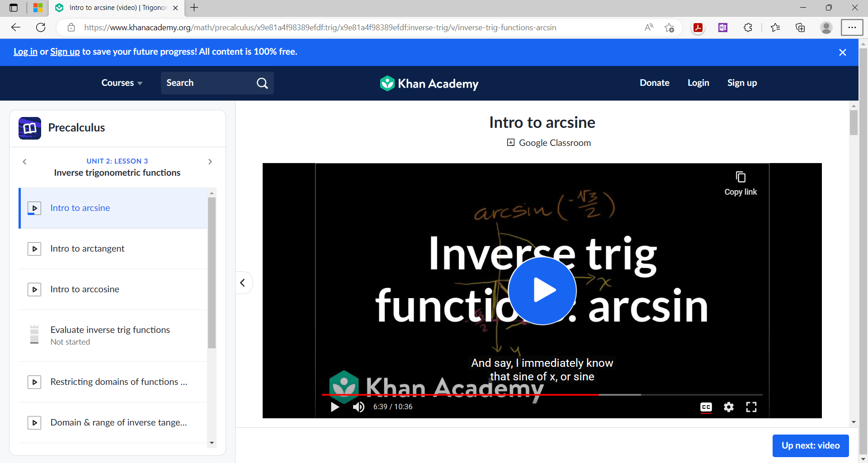Share to Google Classroom
Image resolution: width=868 pixels, height=463 pixels.
549,143
